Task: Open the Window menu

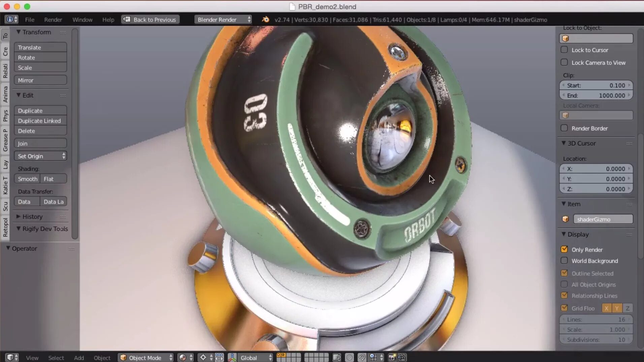Action: click(x=83, y=20)
